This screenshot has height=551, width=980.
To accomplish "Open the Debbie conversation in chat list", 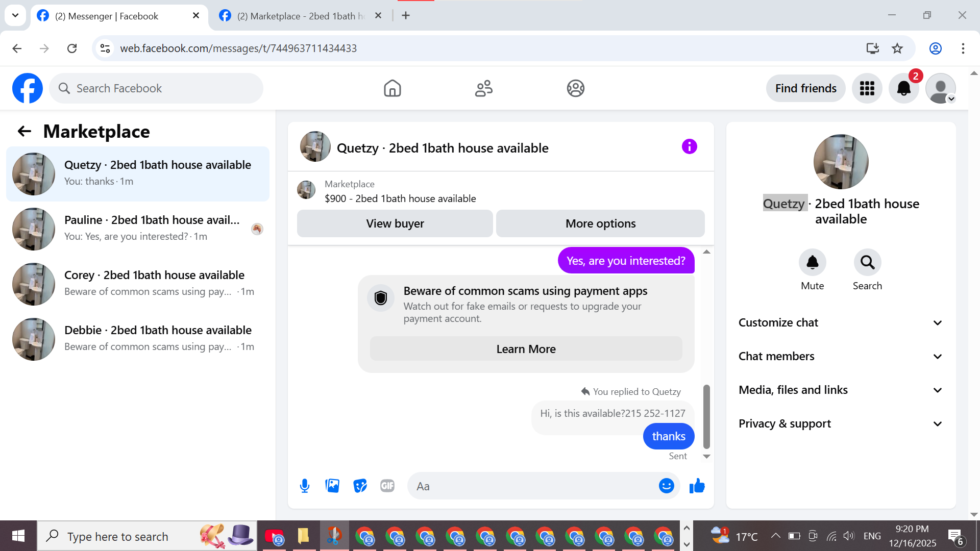I will point(138,339).
